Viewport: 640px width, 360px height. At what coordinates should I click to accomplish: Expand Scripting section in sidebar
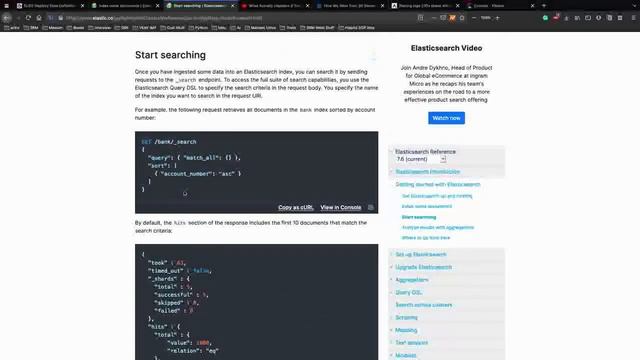(x=406, y=317)
